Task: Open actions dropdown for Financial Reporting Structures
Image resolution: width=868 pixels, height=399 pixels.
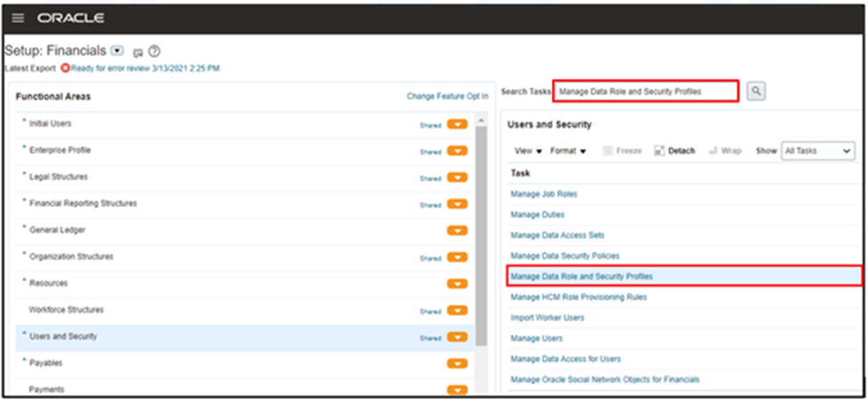Action: 458,204
